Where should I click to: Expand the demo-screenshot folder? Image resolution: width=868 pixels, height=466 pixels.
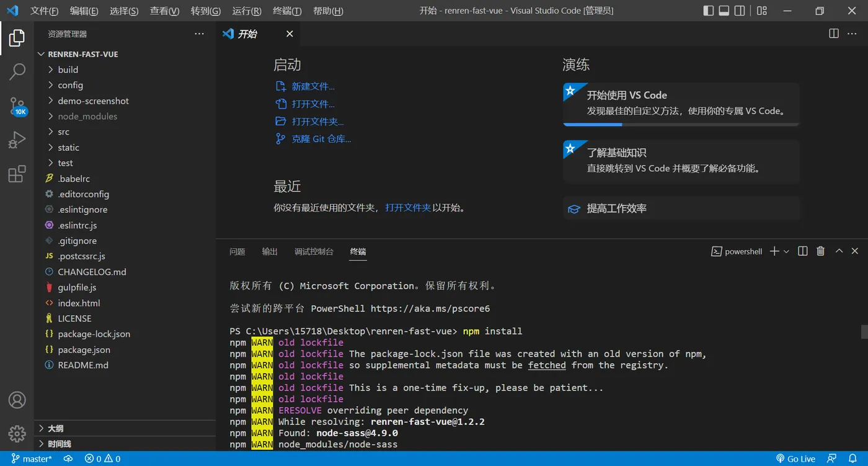(125, 101)
